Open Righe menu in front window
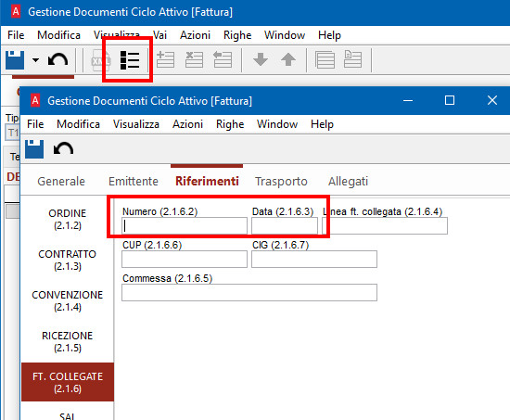510x420 pixels. point(230,124)
